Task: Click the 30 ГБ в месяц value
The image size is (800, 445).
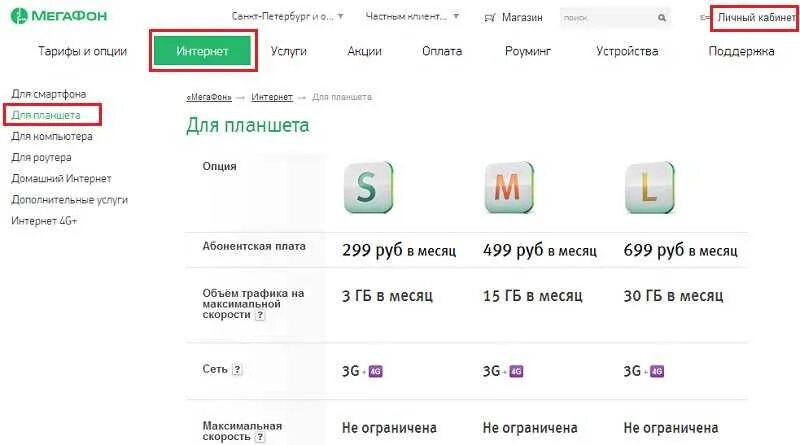Action: pyautogui.click(x=673, y=295)
